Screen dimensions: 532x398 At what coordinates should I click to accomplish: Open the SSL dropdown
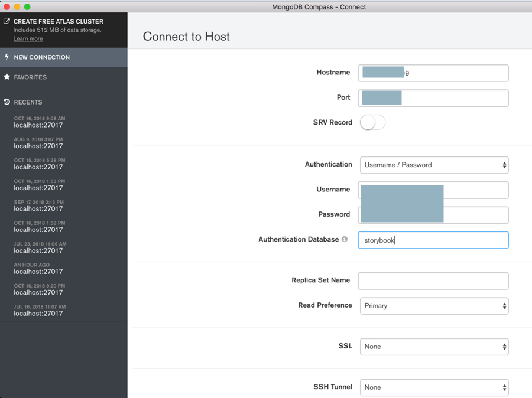pyautogui.click(x=434, y=347)
